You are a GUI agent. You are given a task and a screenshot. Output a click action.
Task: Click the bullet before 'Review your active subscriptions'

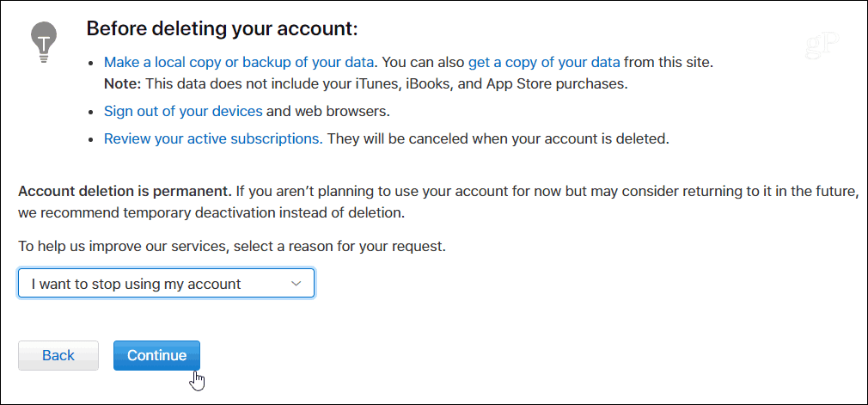tap(91, 139)
